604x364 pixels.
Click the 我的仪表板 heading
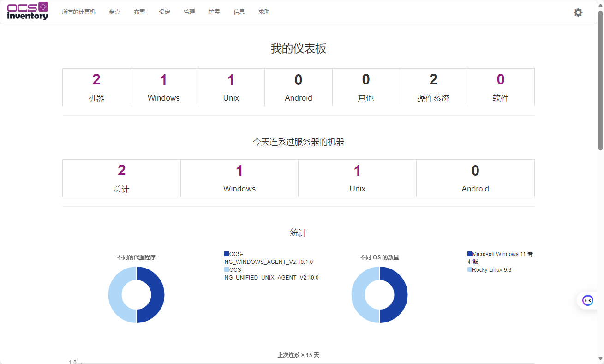click(x=299, y=48)
